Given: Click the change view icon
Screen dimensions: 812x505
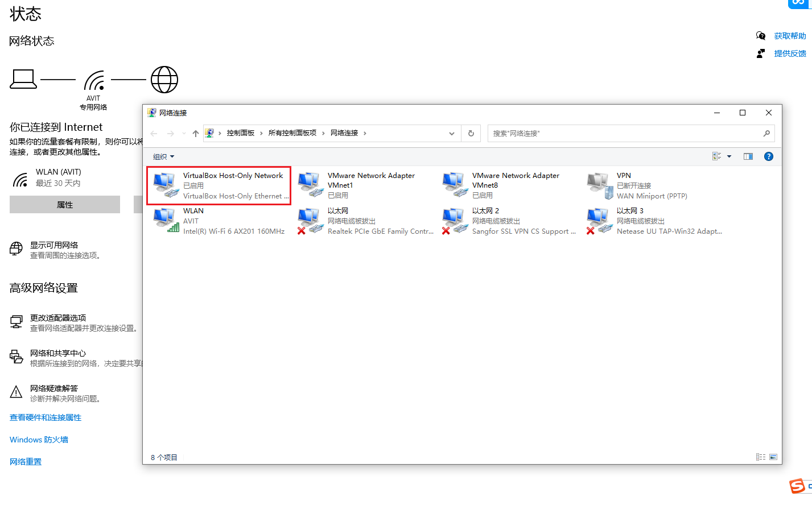Looking at the screenshot, I should [717, 156].
